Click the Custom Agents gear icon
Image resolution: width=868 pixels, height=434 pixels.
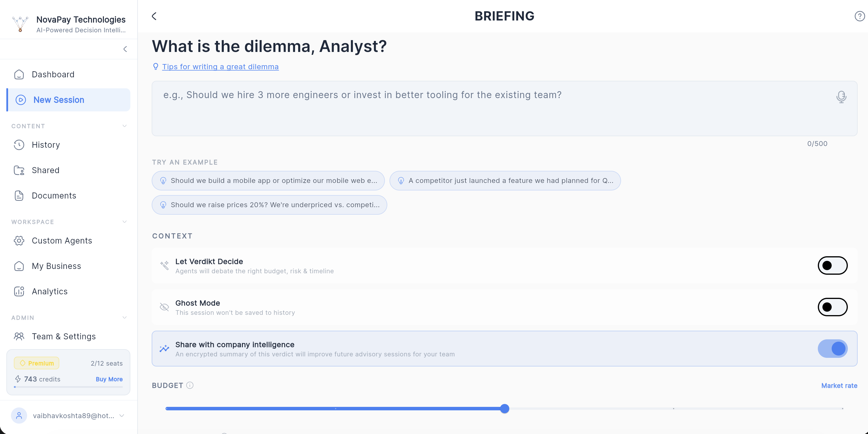point(19,240)
